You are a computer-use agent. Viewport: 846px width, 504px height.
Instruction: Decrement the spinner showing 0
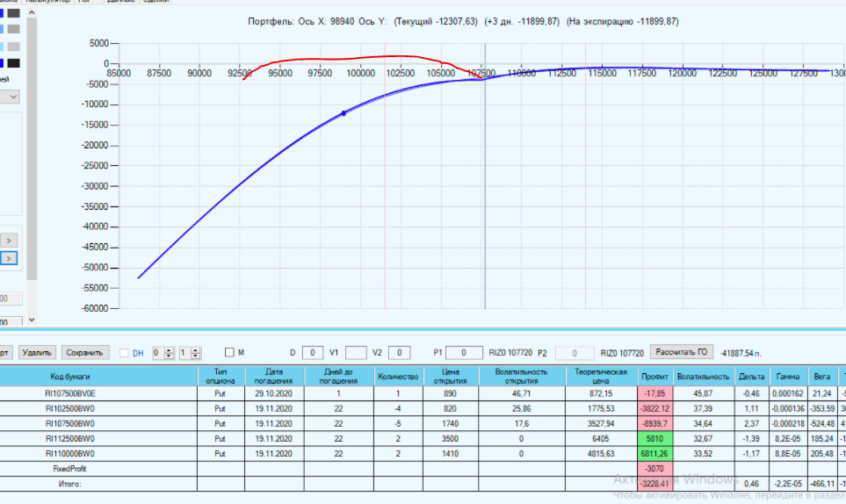click(x=169, y=356)
